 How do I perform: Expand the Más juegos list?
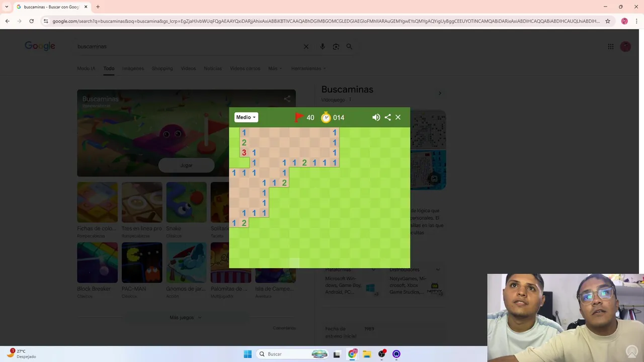186,318
